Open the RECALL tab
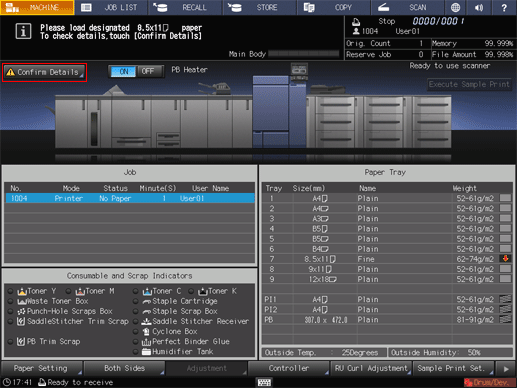 tap(185, 7)
